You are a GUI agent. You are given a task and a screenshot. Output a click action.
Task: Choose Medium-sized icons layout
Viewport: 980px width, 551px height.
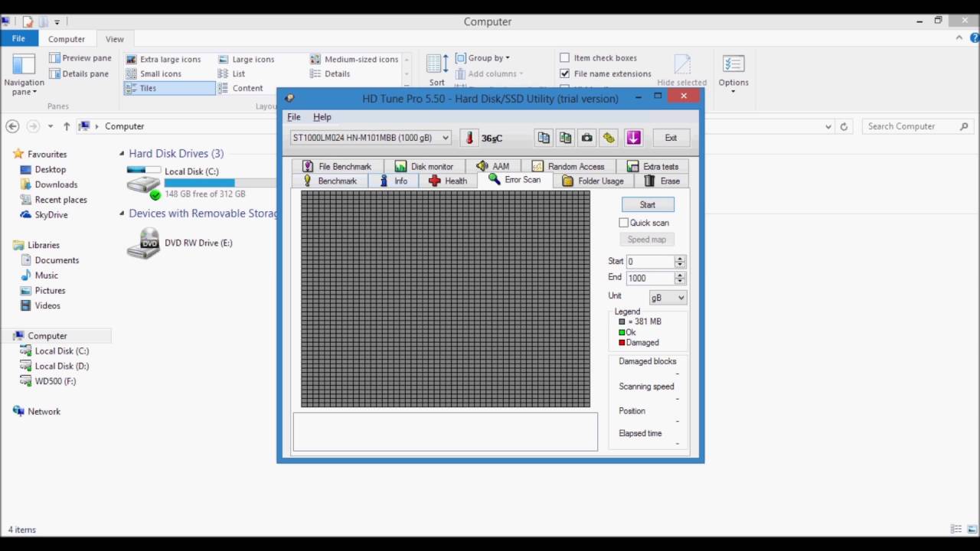pos(354,59)
